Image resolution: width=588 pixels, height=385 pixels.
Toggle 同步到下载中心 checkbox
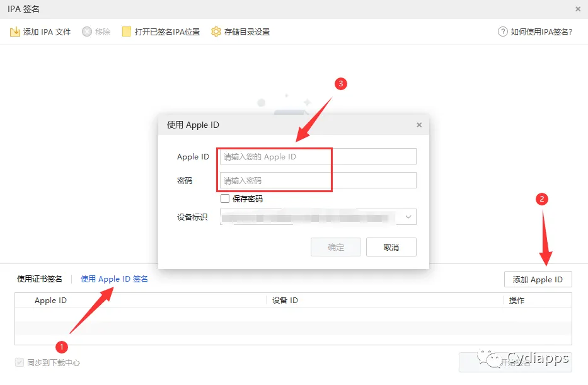point(20,362)
